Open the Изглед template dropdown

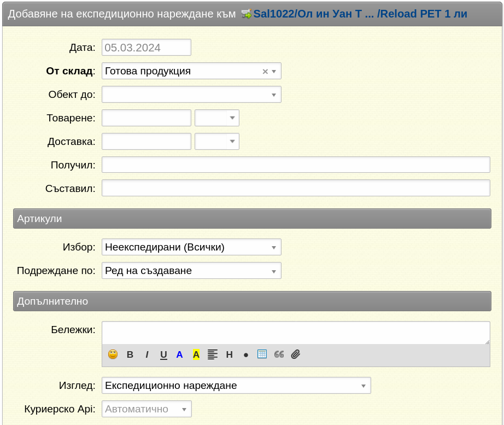point(236,386)
